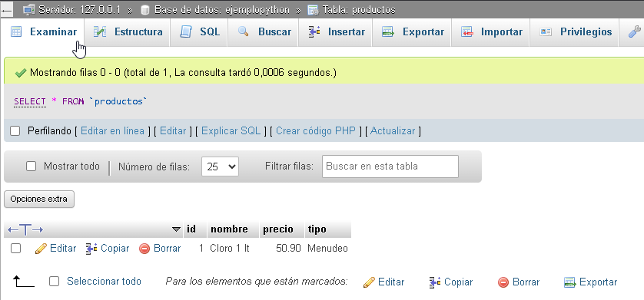Click the Opciones extra button
This screenshot has width=644, height=300.
[x=39, y=199]
